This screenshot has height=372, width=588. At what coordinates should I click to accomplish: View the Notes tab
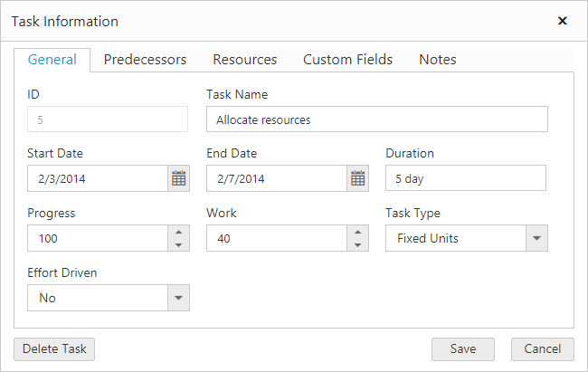point(437,60)
